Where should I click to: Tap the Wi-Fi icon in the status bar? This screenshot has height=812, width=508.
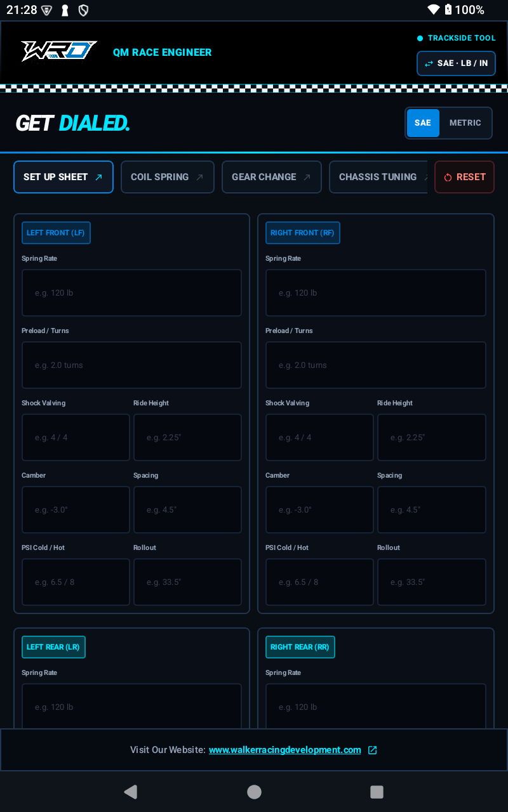point(434,10)
